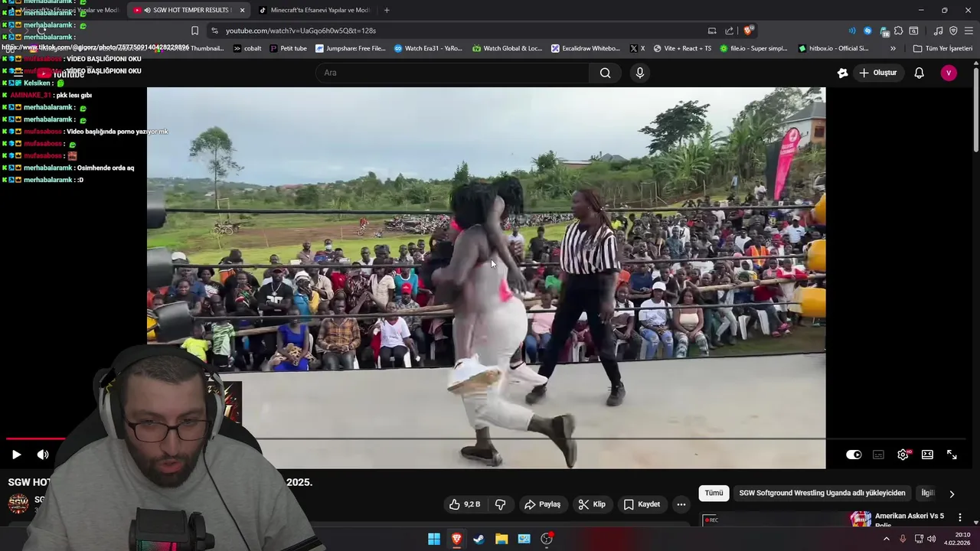Screen dimensions: 980x551
Task: Open options menu for Amerikan Askeri Vs 5 Polis
Action: pyautogui.click(x=959, y=518)
